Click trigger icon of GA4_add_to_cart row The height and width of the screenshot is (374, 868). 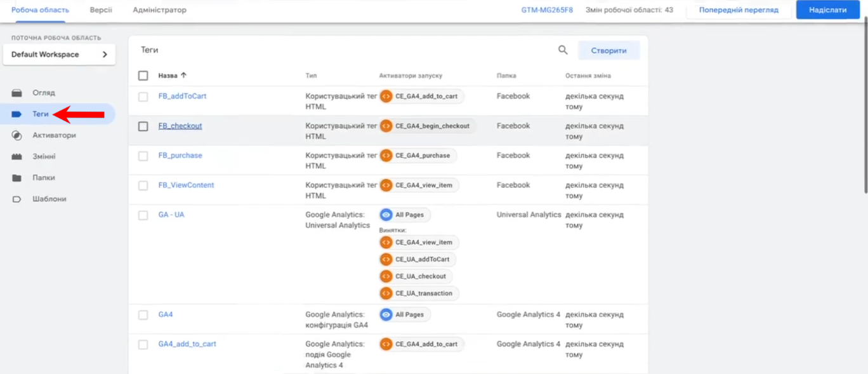[386, 344]
